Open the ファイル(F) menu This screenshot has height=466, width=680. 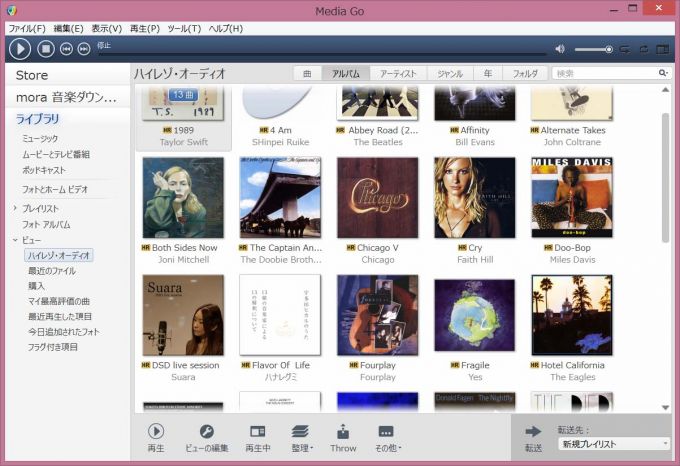27,29
